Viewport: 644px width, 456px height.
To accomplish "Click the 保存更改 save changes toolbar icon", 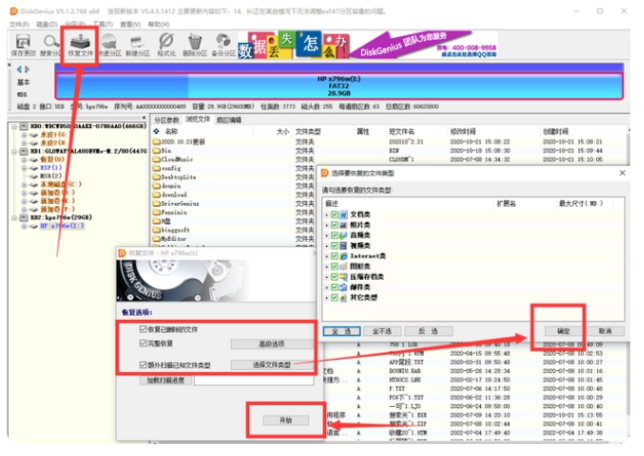I will (23, 45).
